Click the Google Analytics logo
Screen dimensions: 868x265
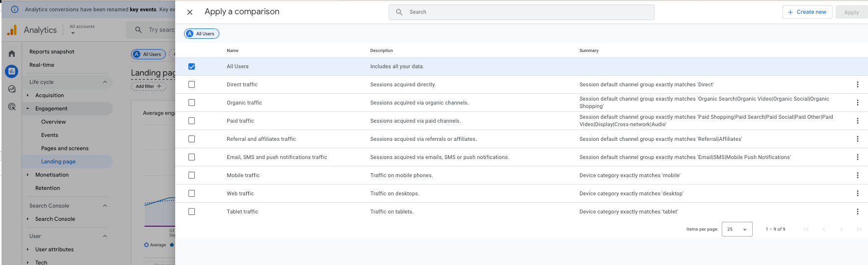pos(12,30)
